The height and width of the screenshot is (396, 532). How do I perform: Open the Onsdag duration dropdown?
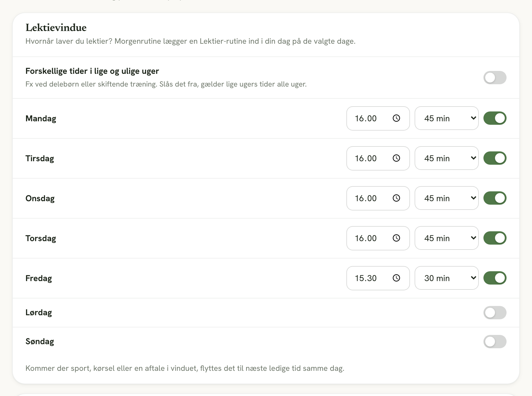coord(447,198)
